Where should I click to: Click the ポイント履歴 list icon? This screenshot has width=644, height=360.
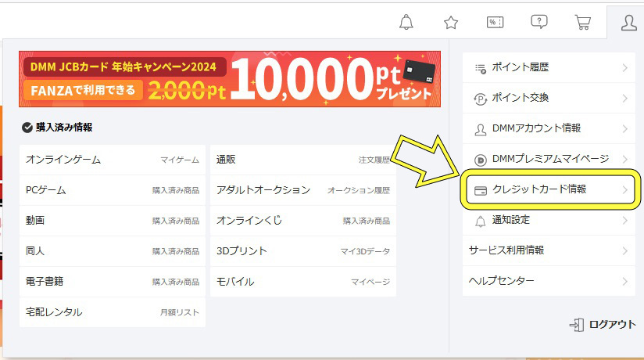(481, 68)
